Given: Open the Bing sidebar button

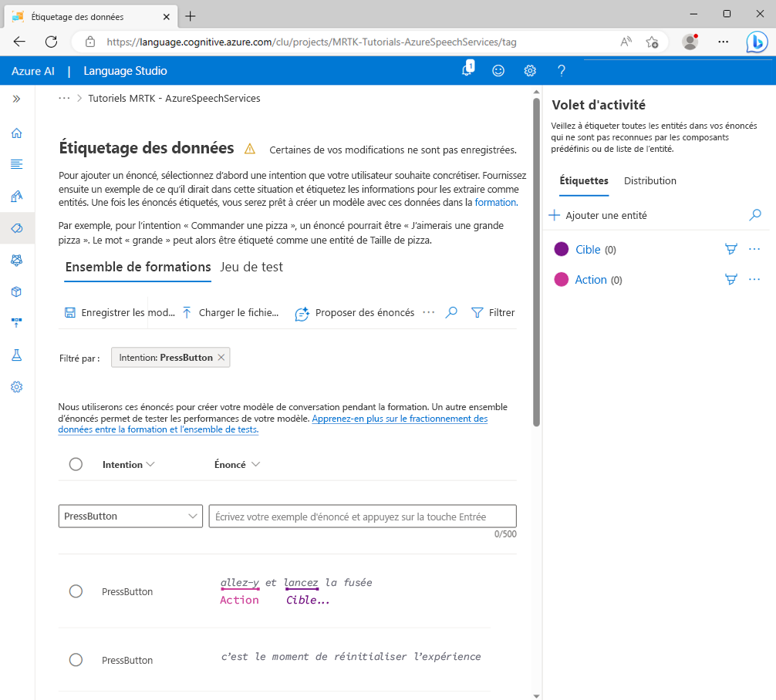Looking at the screenshot, I should pos(757,42).
